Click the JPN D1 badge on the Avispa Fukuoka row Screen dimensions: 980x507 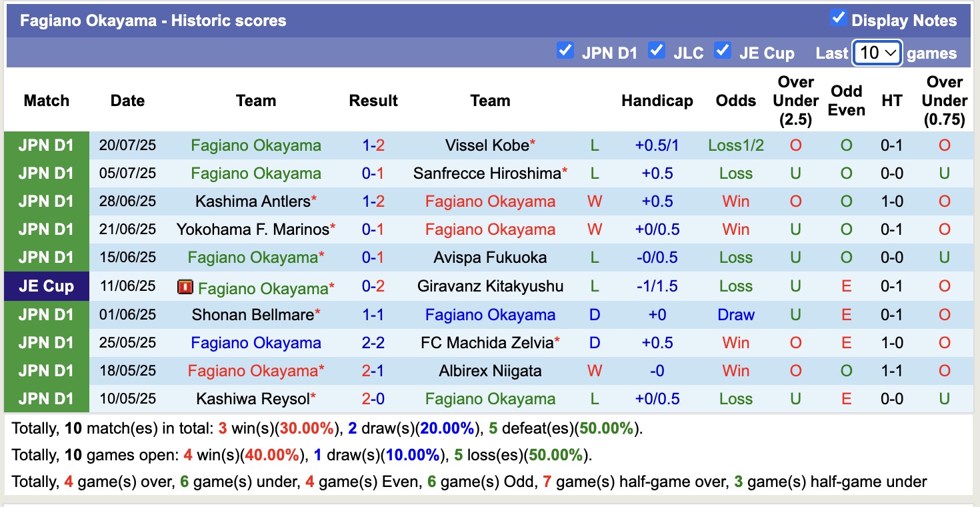(x=46, y=257)
